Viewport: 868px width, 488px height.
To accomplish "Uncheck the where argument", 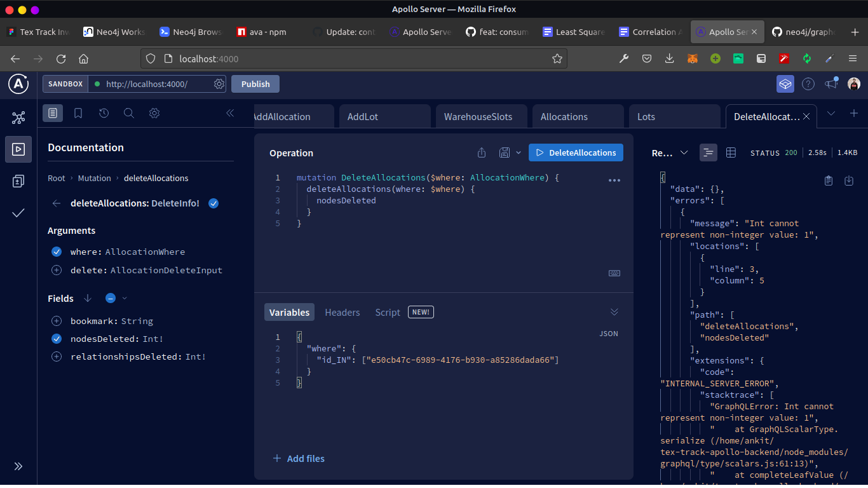I will [x=56, y=252].
